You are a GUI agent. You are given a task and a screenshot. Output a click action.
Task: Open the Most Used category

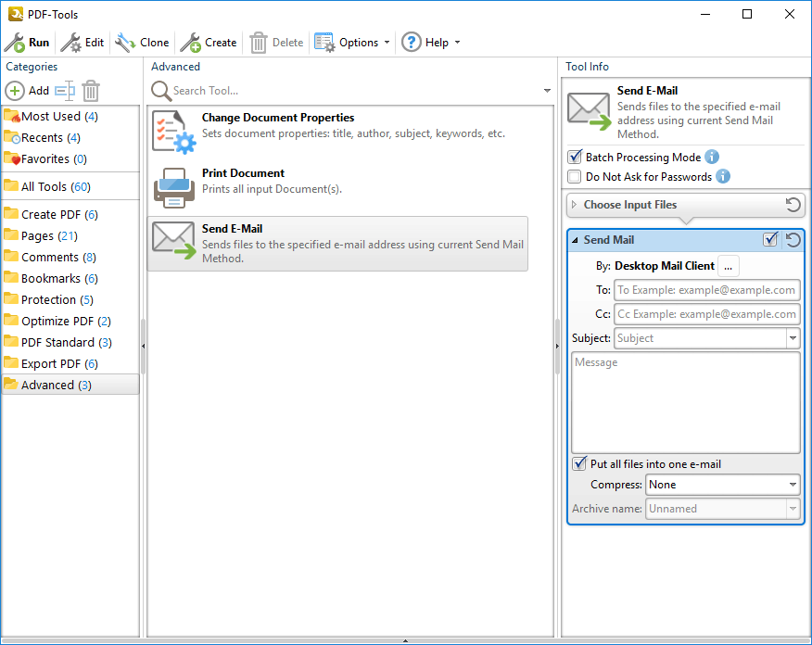[70, 117]
